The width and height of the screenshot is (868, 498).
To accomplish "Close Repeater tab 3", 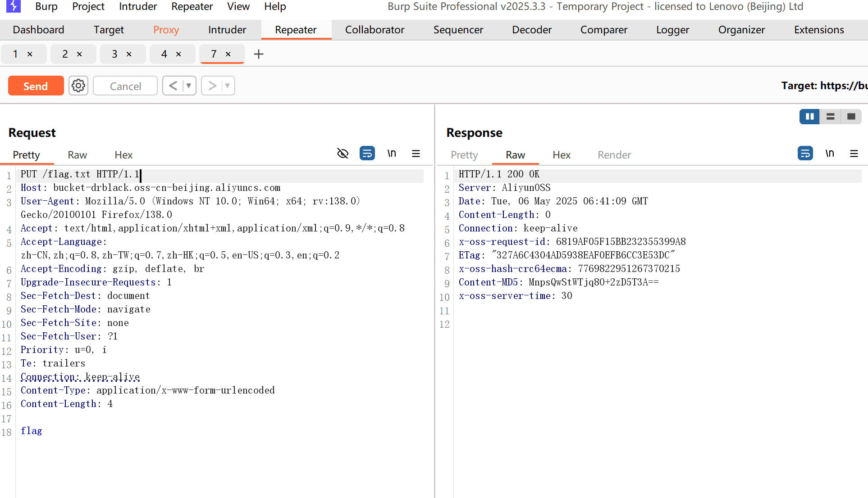I will click(129, 54).
